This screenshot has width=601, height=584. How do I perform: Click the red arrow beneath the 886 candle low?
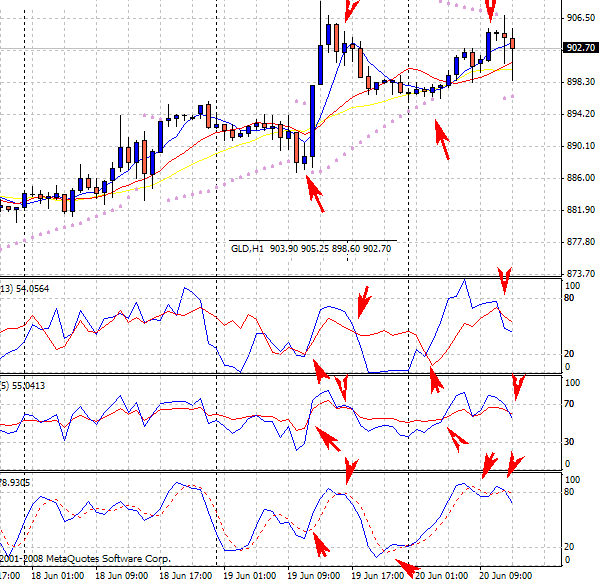pyautogui.click(x=316, y=192)
